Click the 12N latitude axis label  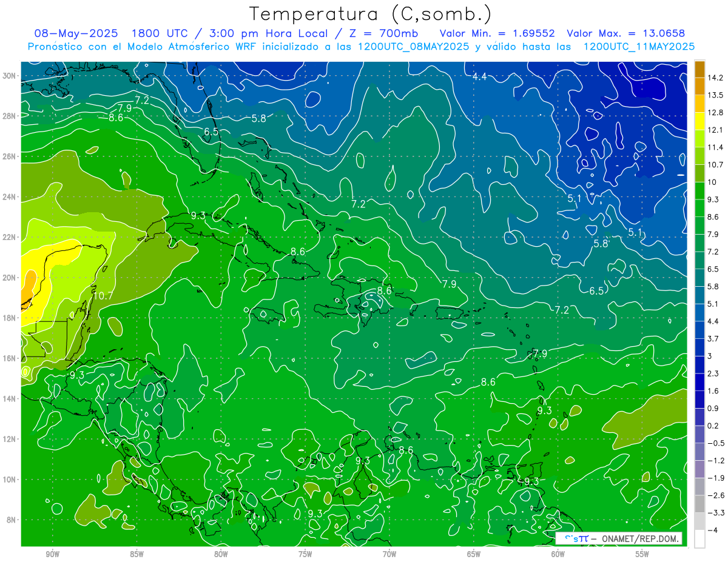click(x=9, y=439)
